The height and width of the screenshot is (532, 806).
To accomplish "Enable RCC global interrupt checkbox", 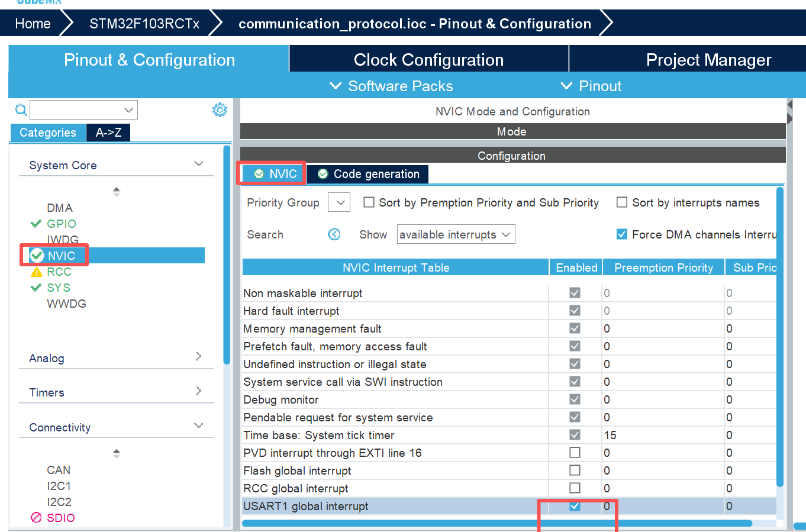I will pyautogui.click(x=575, y=488).
